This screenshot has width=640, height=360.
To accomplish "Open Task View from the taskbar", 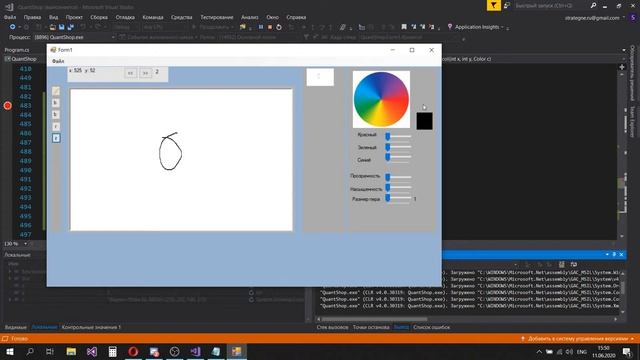I will [50, 351].
